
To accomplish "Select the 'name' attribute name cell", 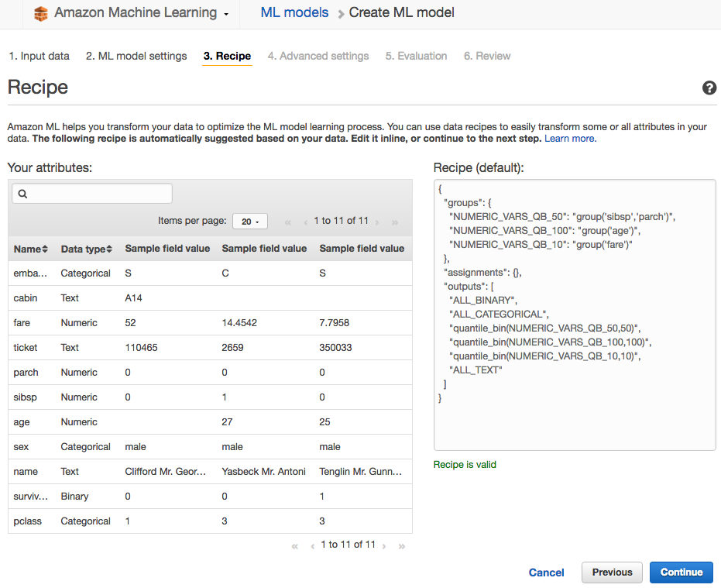I will (x=26, y=472).
